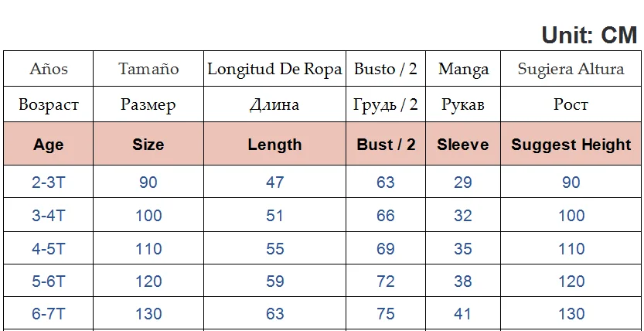
Task: Select the "4-5T" age cell
Action: point(49,249)
